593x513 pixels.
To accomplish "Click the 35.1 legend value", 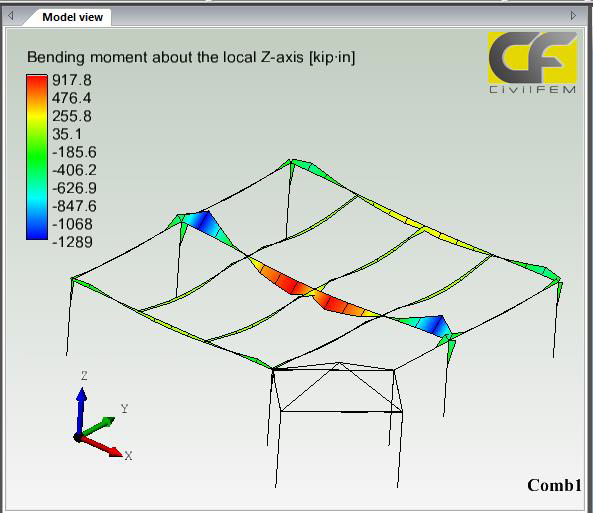I will coord(67,134).
